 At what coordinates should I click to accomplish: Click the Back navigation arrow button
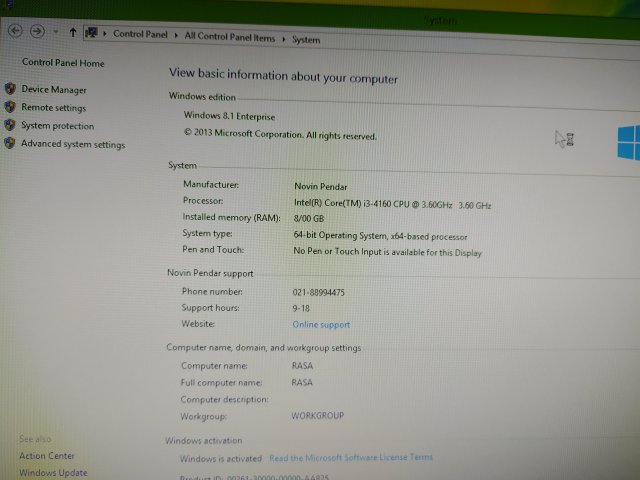coord(15,31)
